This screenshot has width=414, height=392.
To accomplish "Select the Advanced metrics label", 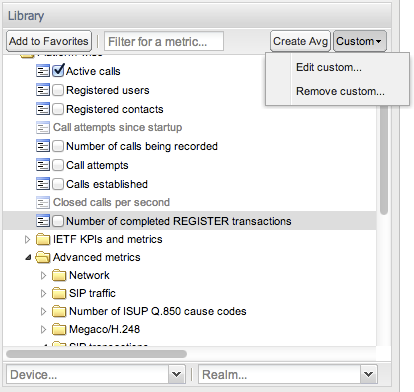I will [x=97, y=257].
